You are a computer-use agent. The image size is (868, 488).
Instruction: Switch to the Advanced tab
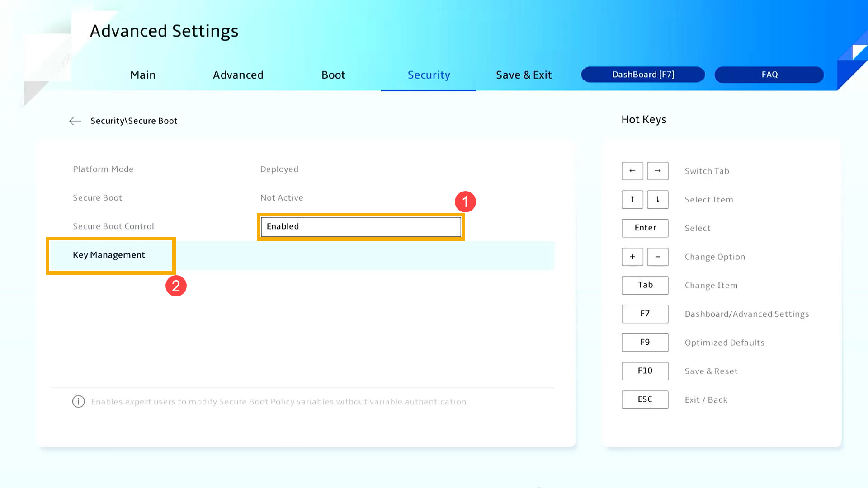pyautogui.click(x=238, y=75)
